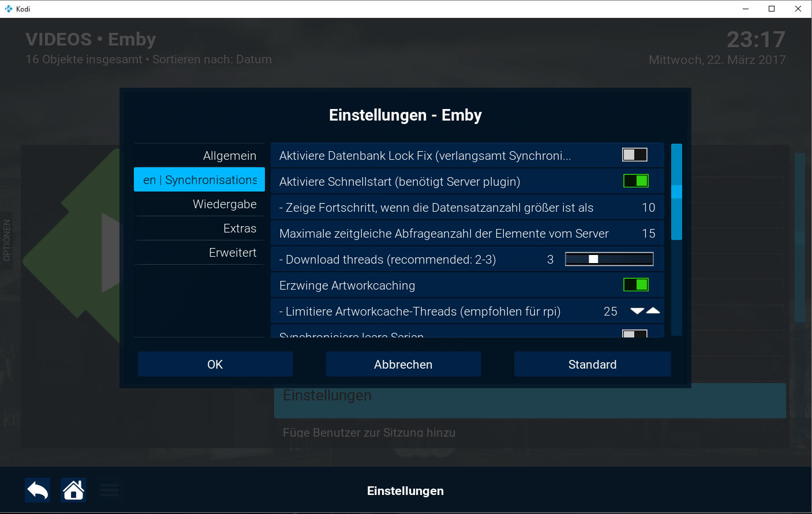Switch to the Erweitert category
Screen dimensions: 812x514
coord(199,253)
